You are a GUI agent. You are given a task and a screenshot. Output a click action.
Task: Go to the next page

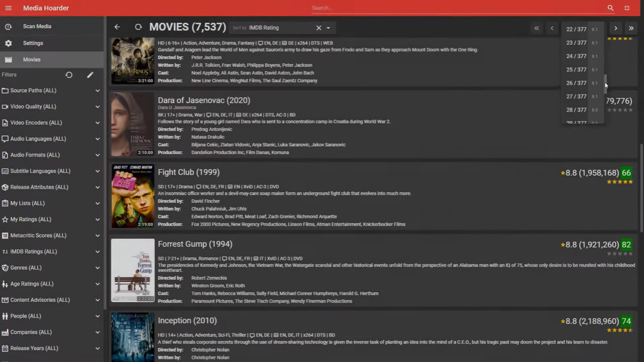pyautogui.click(x=615, y=28)
